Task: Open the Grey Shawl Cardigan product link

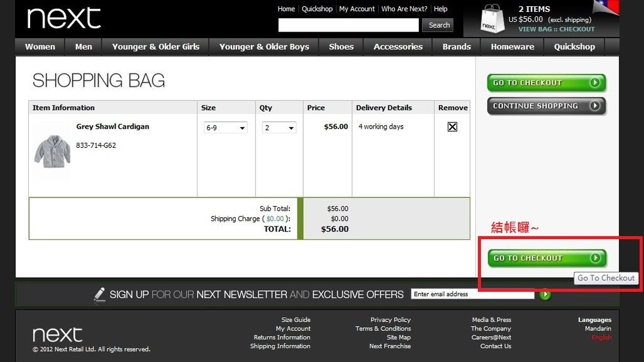Action: 113,126
